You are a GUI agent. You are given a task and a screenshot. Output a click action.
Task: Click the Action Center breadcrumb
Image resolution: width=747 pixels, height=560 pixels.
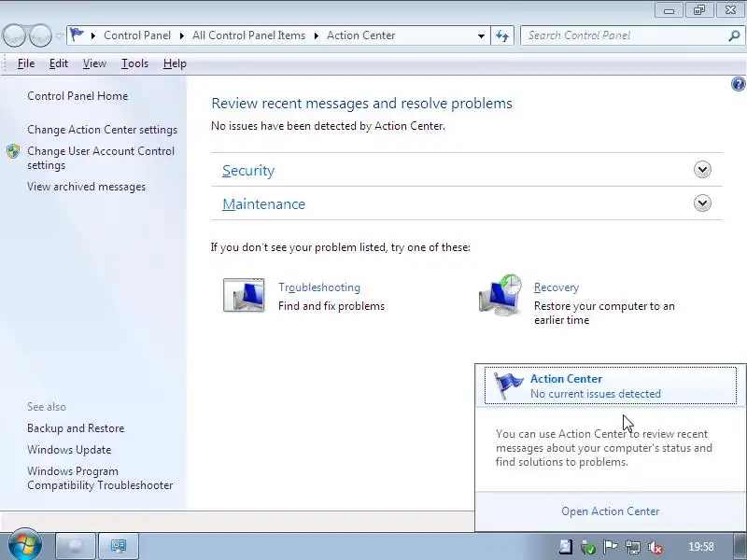[360, 35]
